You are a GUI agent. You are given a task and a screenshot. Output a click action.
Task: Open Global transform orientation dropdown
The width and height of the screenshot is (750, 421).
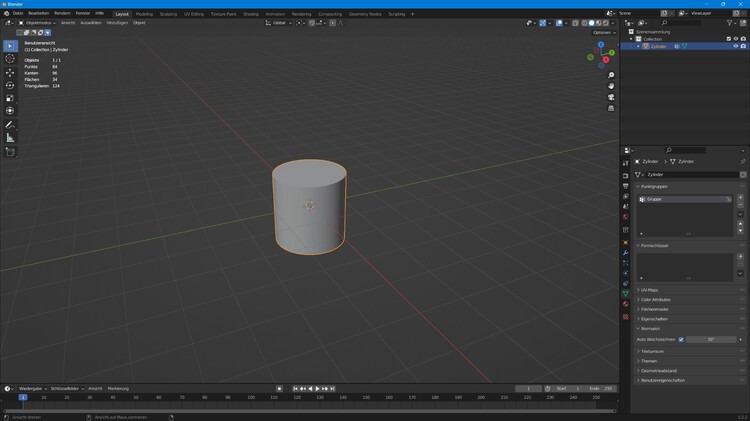tap(278, 23)
